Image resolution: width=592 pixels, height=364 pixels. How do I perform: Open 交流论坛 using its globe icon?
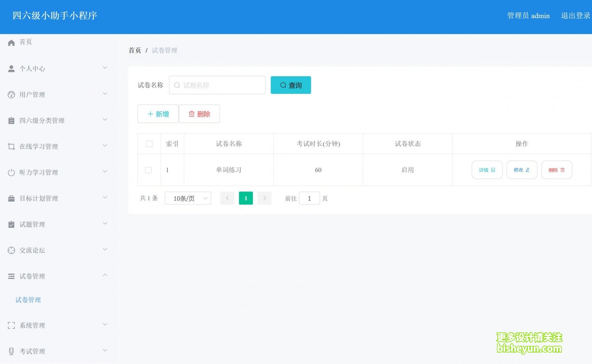click(x=11, y=249)
